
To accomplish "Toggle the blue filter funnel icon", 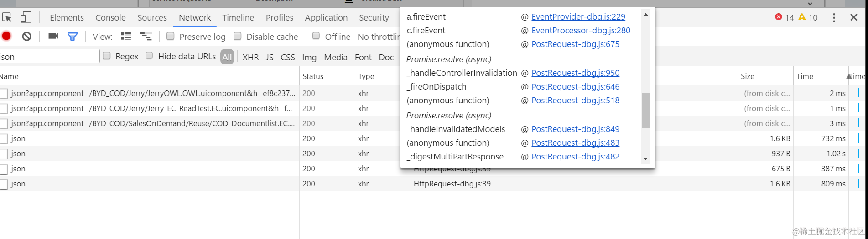I will (73, 37).
